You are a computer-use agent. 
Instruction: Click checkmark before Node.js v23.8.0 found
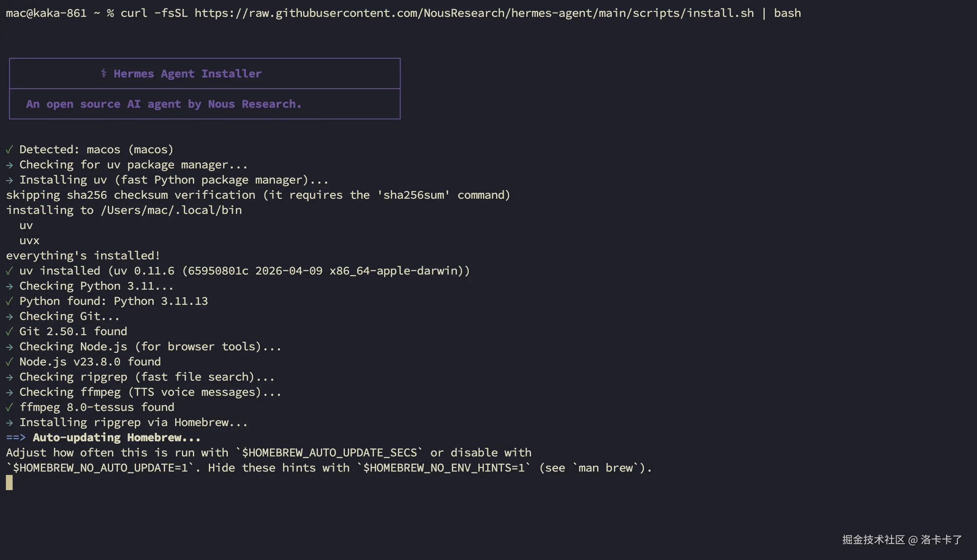point(9,362)
